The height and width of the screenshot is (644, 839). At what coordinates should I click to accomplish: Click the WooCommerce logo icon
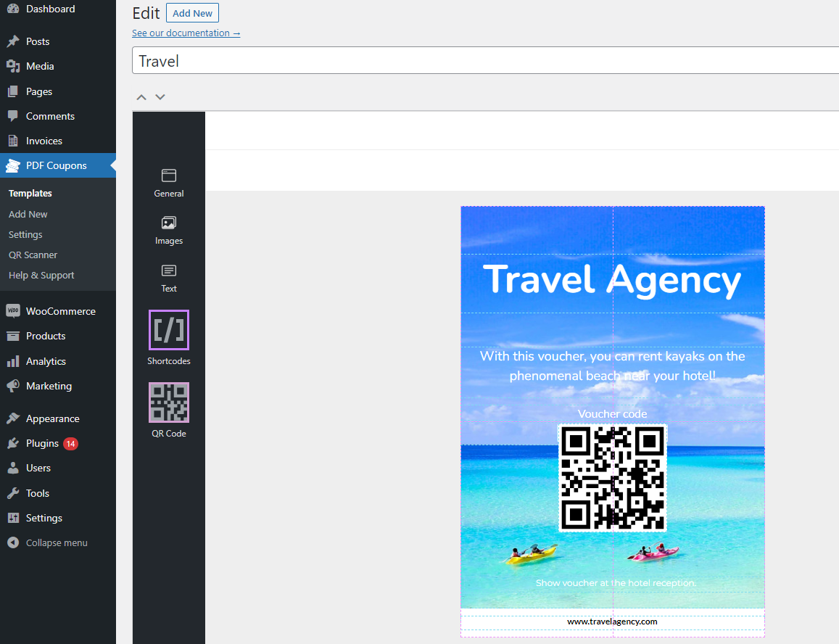tap(13, 311)
